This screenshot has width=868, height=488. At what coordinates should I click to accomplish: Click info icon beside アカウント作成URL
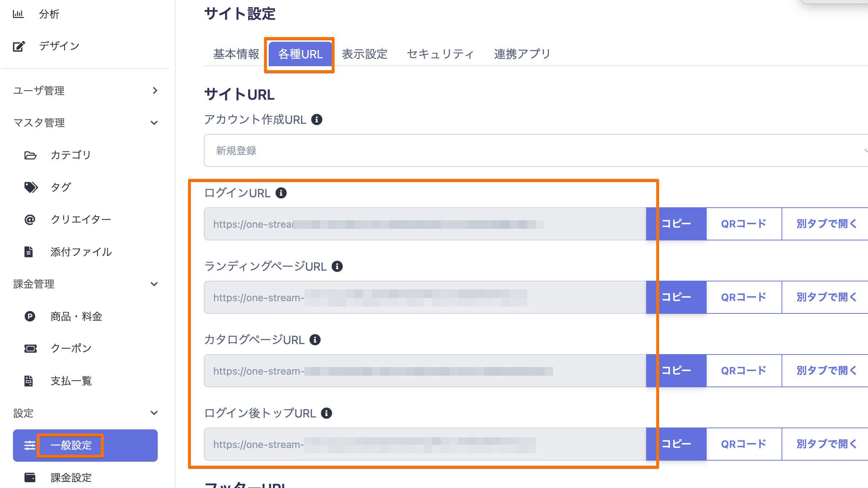point(317,119)
